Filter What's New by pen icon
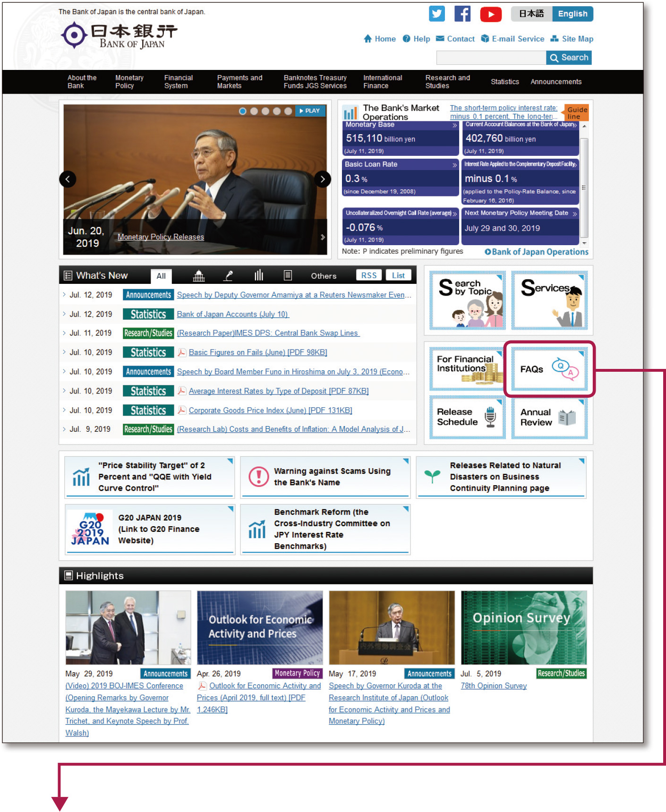666x812 pixels. point(229,276)
